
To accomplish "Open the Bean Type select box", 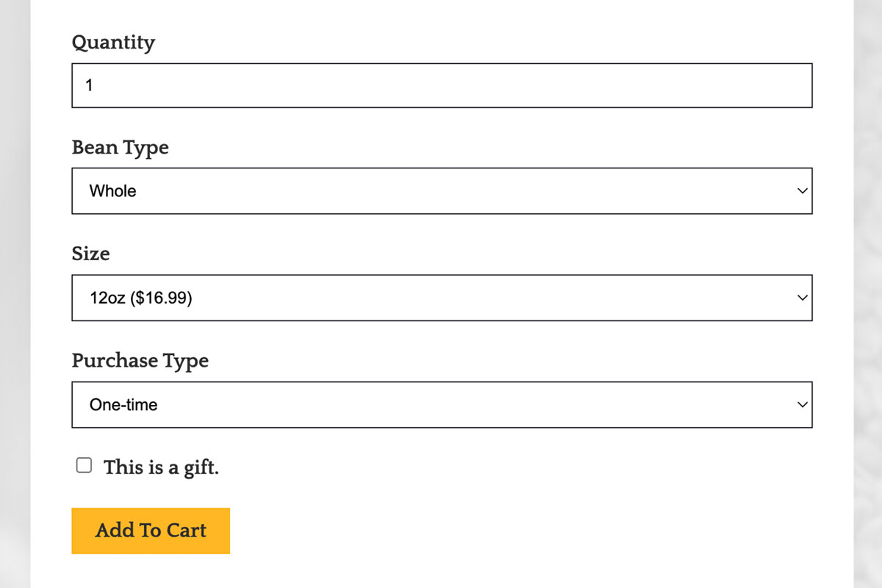I will coord(442,191).
